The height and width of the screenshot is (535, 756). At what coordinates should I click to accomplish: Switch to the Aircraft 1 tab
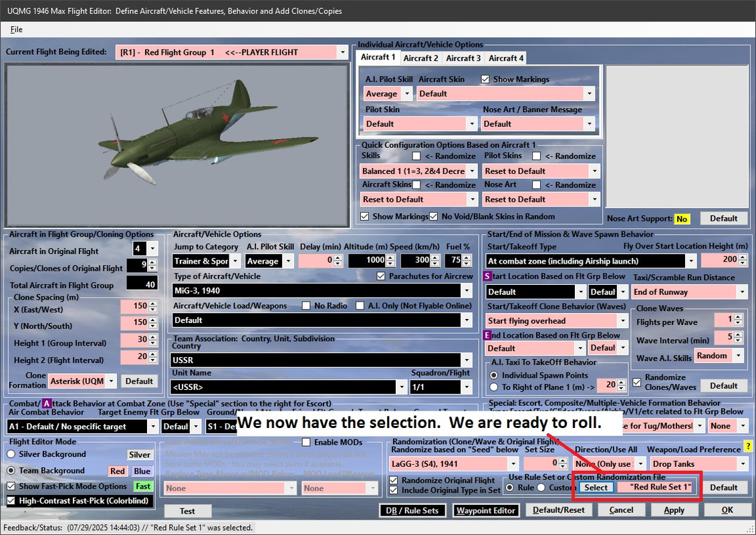click(378, 57)
